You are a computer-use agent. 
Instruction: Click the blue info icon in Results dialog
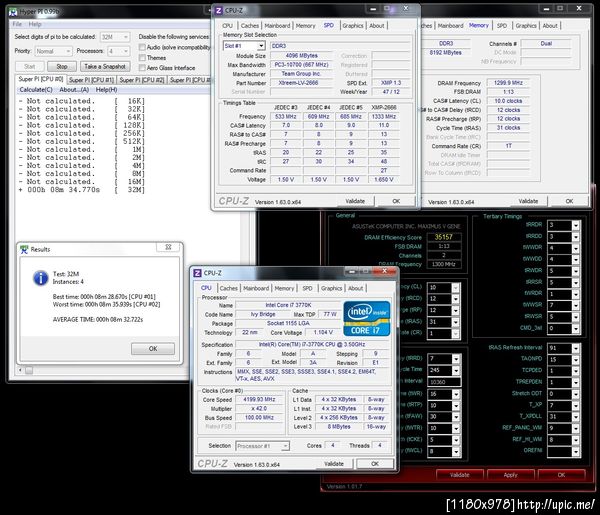tap(41, 278)
